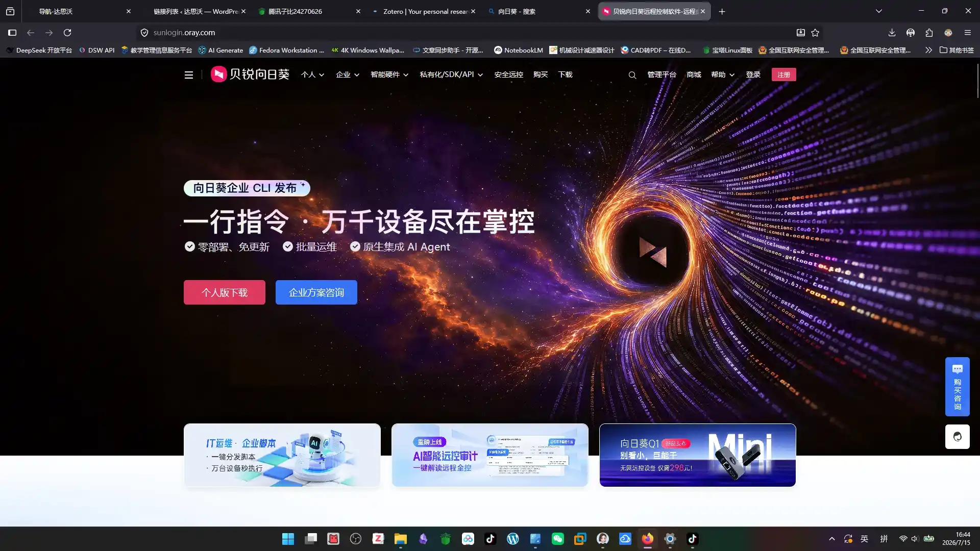Open the DeepSeek 开放平台 bookmark
This screenshot has width=980, height=551.
pos(40,50)
